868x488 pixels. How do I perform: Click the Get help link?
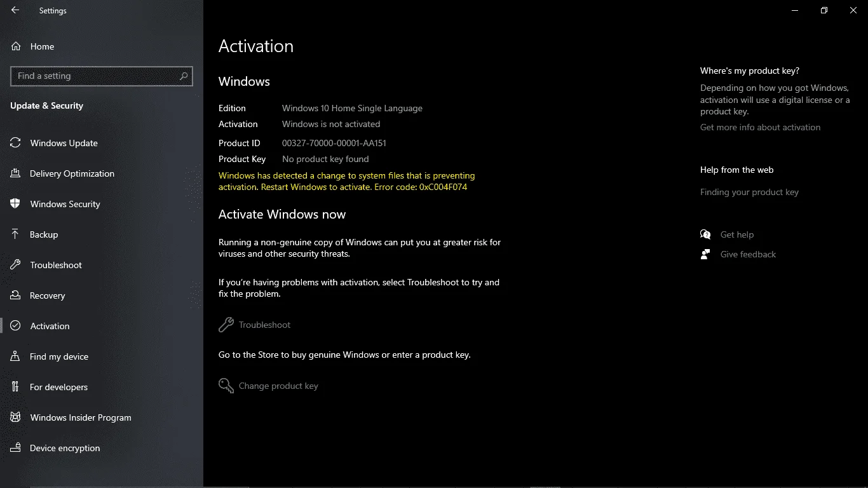[737, 234]
